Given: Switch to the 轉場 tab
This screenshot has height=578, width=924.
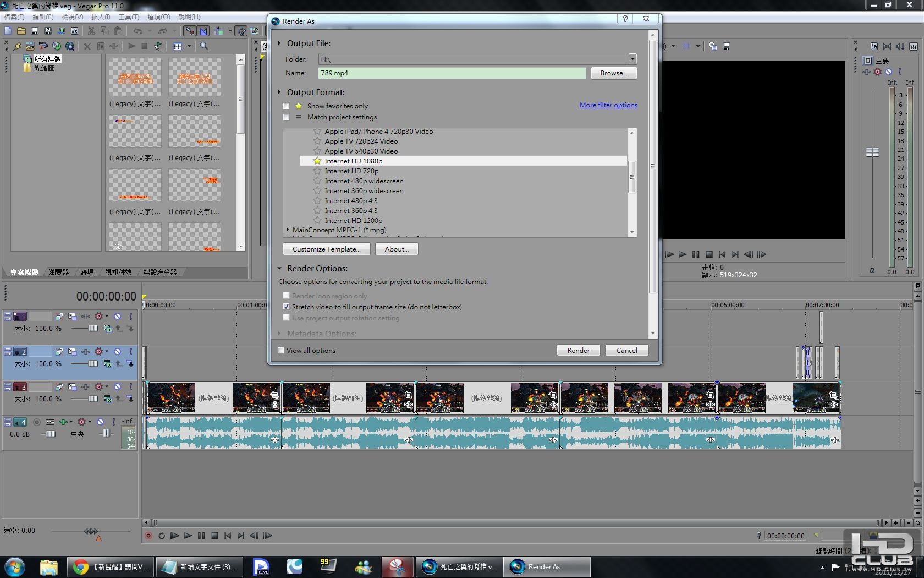Looking at the screenshot, I should click(x=87, y=272).
